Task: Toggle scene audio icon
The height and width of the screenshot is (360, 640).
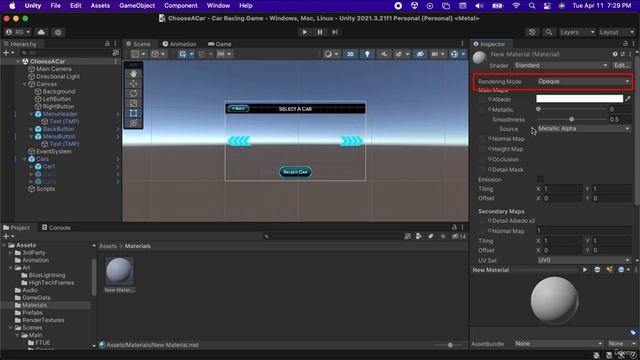Action: 384,54
